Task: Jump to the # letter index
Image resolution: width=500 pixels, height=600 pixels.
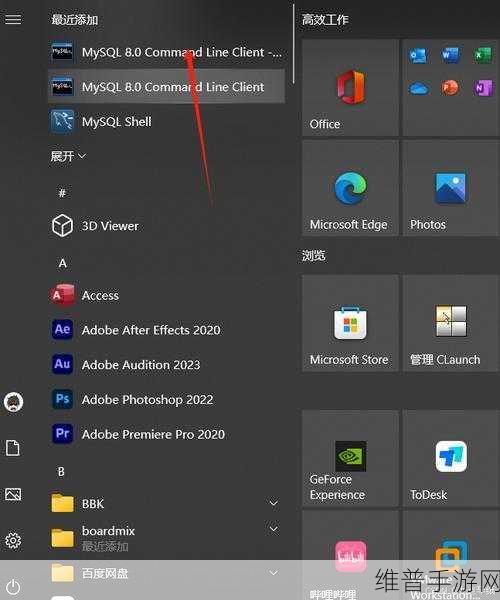Action: 62,193
